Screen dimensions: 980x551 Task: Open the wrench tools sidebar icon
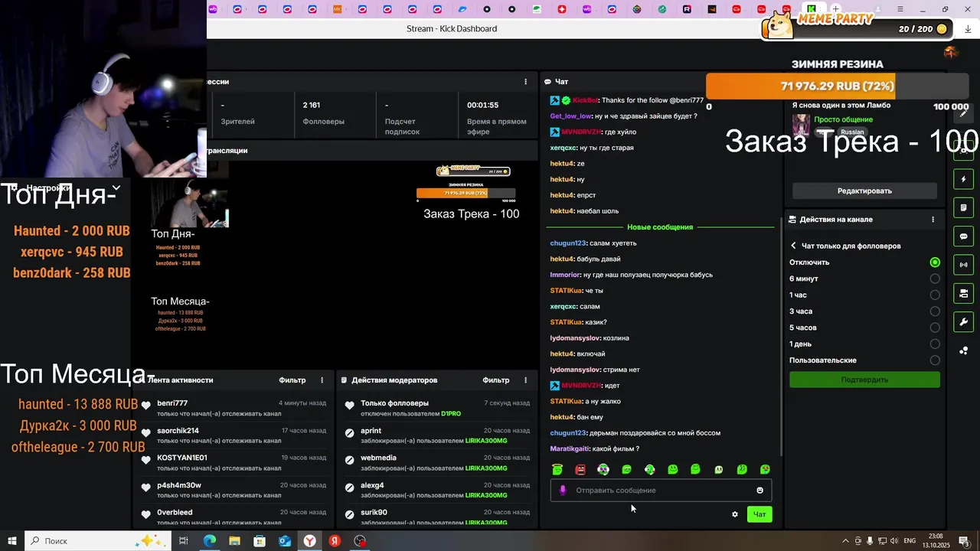pos(963,322)
